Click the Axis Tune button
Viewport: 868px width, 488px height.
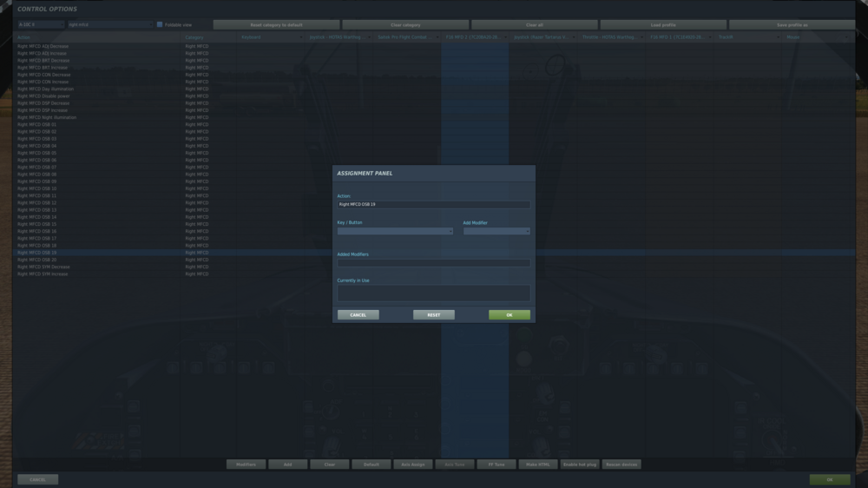click(x=455, y=465)
